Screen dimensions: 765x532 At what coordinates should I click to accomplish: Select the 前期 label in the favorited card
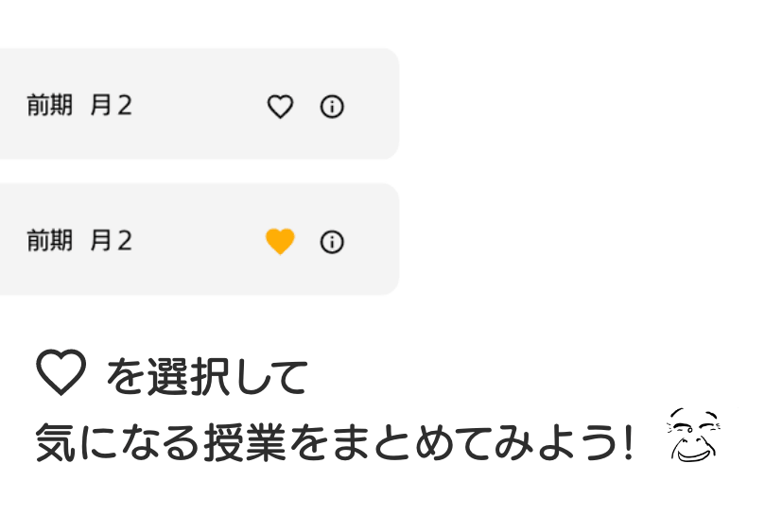coord(49,241)
